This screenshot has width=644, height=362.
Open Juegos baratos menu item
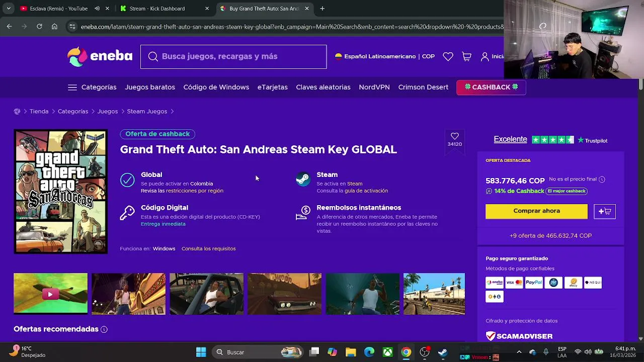150,87
